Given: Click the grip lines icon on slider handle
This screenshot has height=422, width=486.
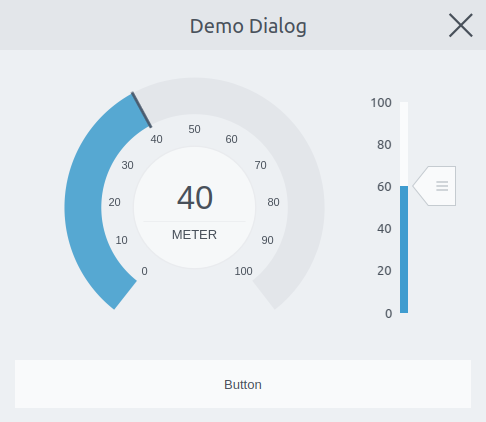Looking at the screenshot, I should pos(442,186).
